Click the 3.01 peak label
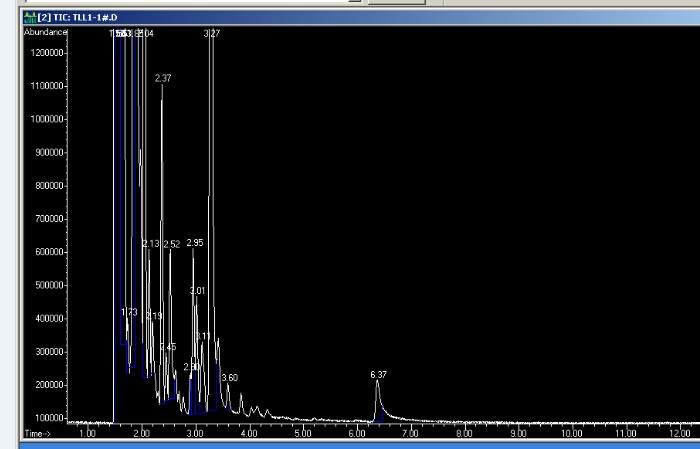Screen dimensions: 700x449 (197, 291)
